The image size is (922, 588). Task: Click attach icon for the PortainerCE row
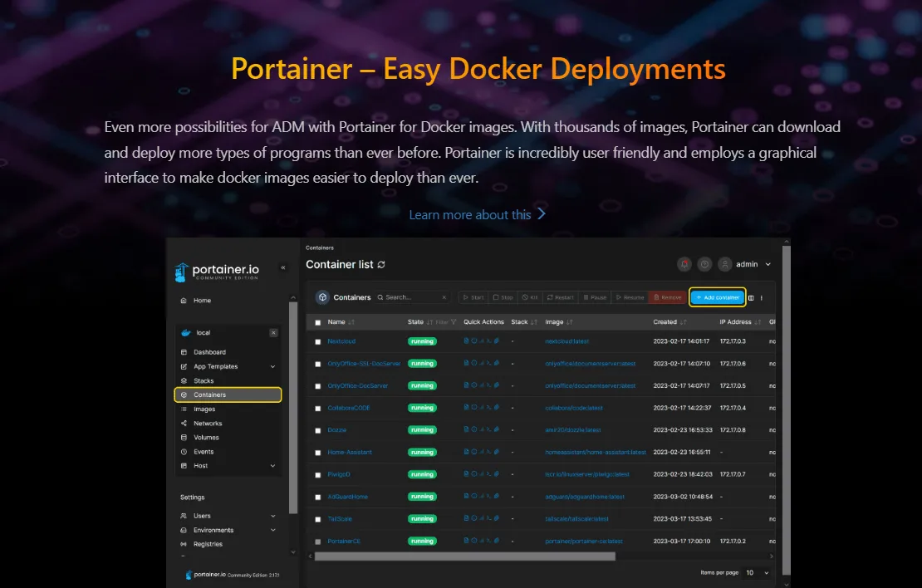pyautogui.click(x=496, y=540)
